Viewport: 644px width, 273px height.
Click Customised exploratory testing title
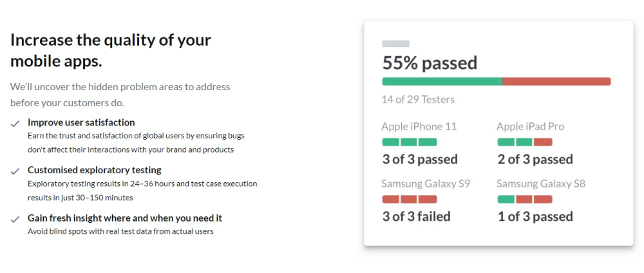point(94,171)
